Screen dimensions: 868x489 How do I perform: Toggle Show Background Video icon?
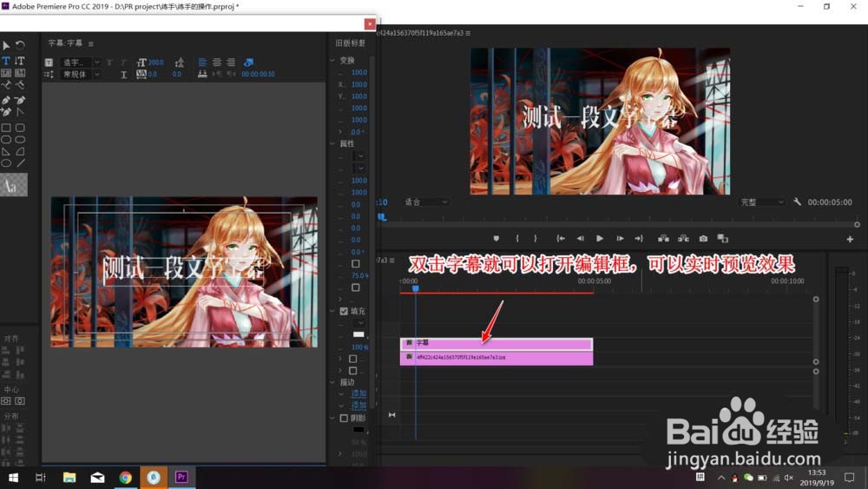point(248,63)
